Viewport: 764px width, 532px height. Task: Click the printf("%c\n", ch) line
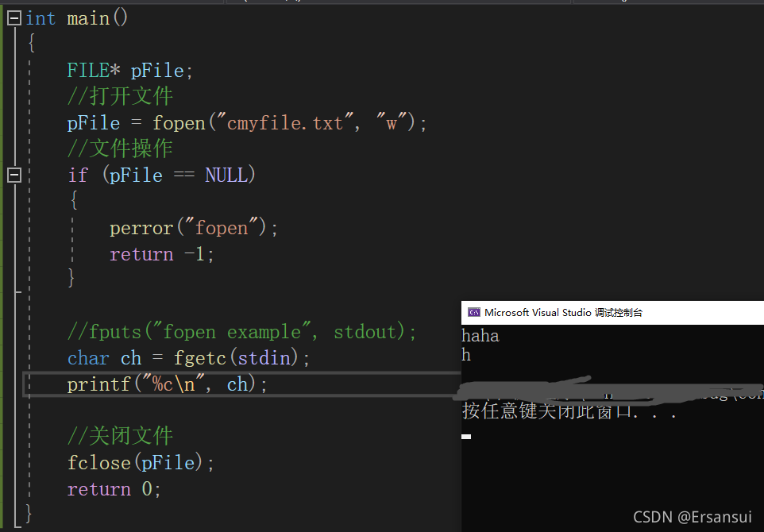pyautogui.click(x=168, y=384)
